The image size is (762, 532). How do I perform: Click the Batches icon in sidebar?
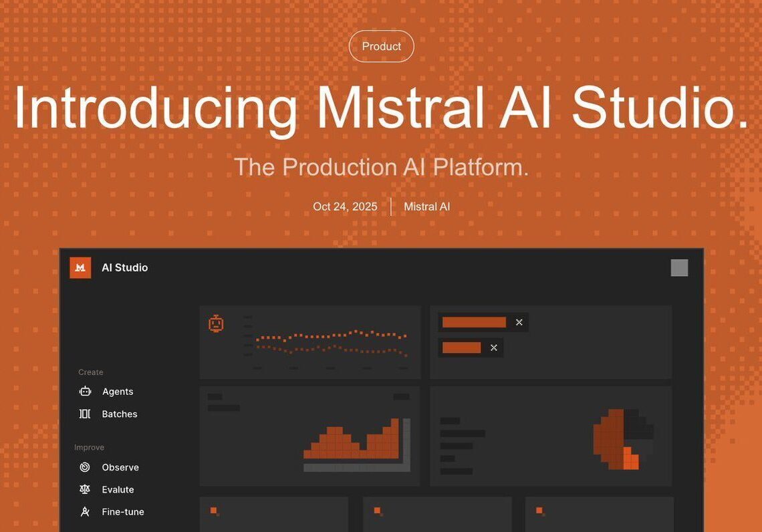pos(85,414)
